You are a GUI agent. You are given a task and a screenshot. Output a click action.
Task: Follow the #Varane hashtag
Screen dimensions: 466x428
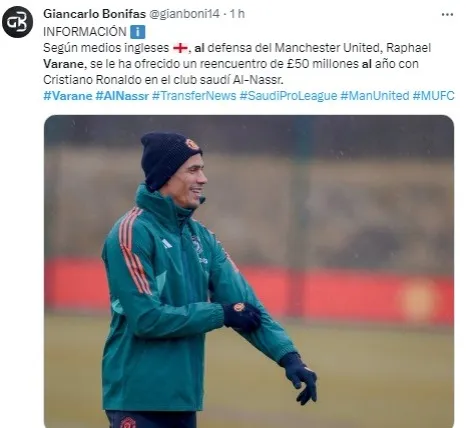pyautogui.click(x=68, y=96)
